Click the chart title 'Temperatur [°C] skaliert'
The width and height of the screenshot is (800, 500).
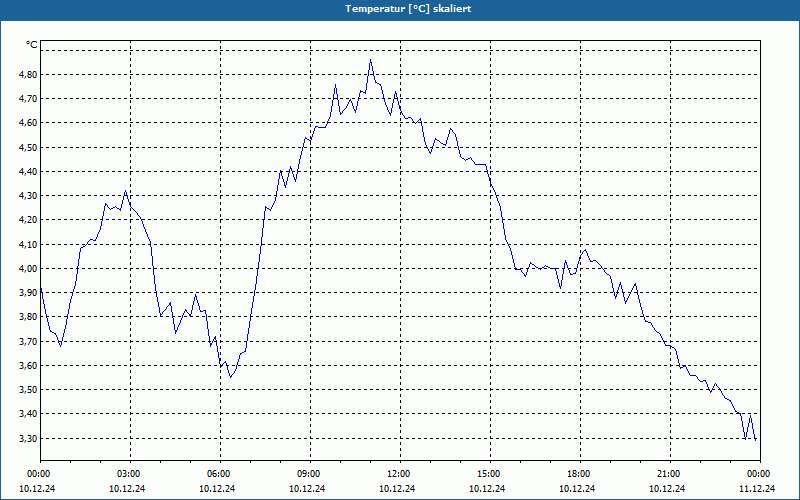pos(408,9)
